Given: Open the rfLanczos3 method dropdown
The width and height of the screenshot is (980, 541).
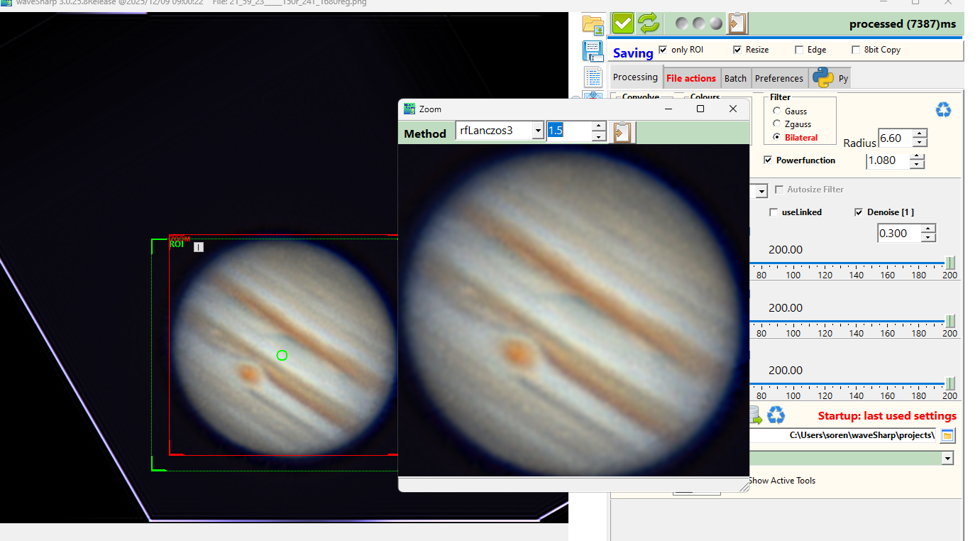Looking at the screenshot, I should pos(538,131).
